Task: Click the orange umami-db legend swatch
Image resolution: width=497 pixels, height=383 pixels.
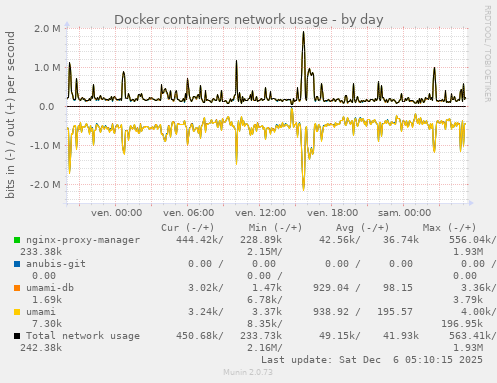Action: click(17, 288)
